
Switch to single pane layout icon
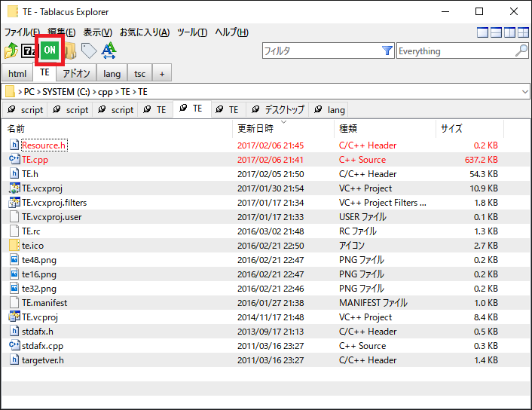(x=482, y=32)
